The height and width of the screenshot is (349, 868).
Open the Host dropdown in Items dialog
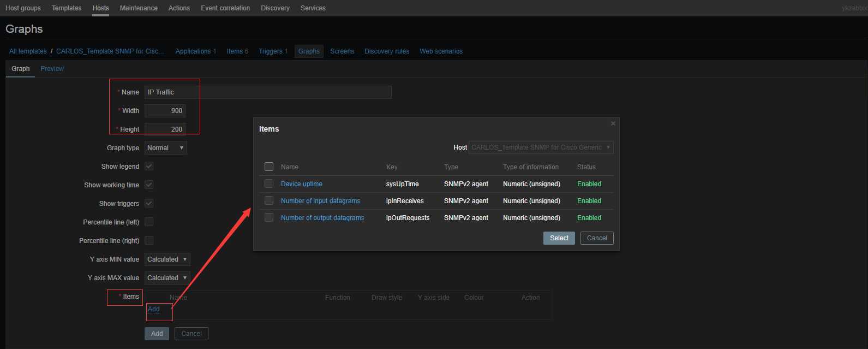541,147
